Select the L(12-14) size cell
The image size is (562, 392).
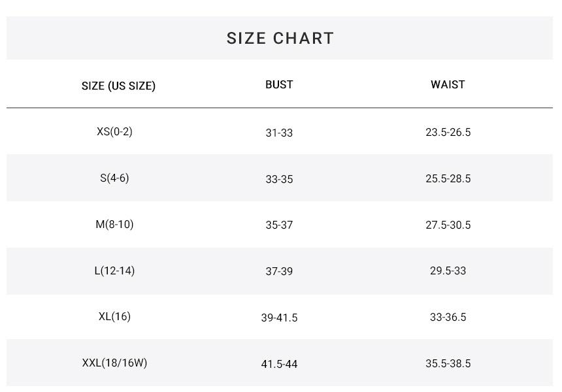click(114, 270)
